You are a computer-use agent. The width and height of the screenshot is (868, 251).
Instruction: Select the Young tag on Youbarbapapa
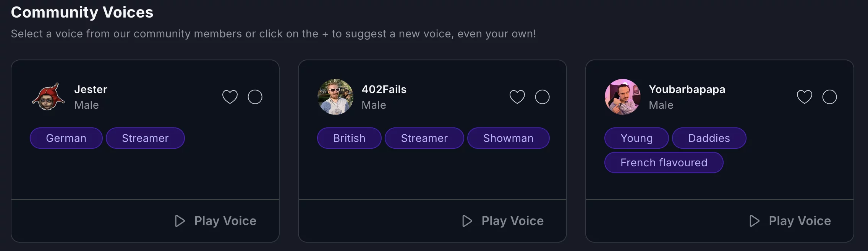[636, 138]
